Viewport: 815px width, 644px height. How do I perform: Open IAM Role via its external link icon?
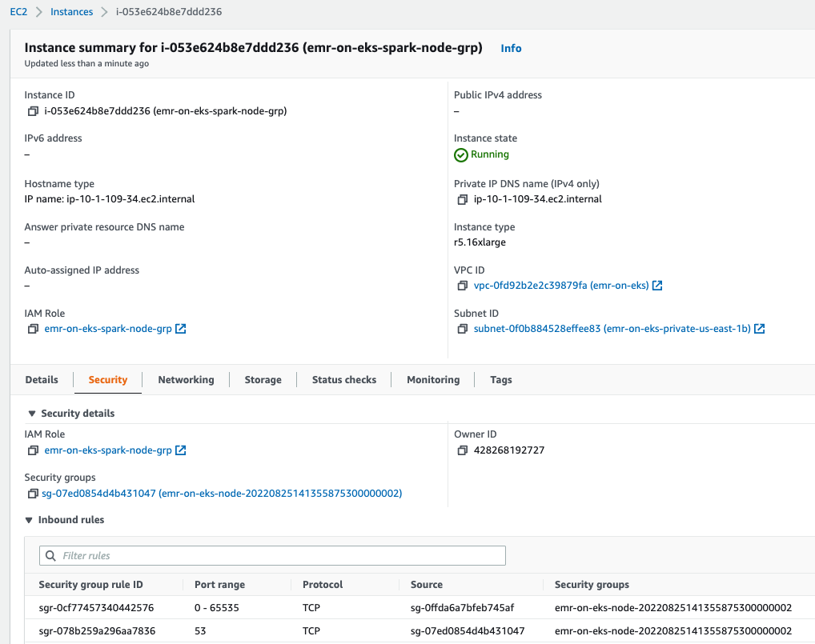(x=179, y=328)
